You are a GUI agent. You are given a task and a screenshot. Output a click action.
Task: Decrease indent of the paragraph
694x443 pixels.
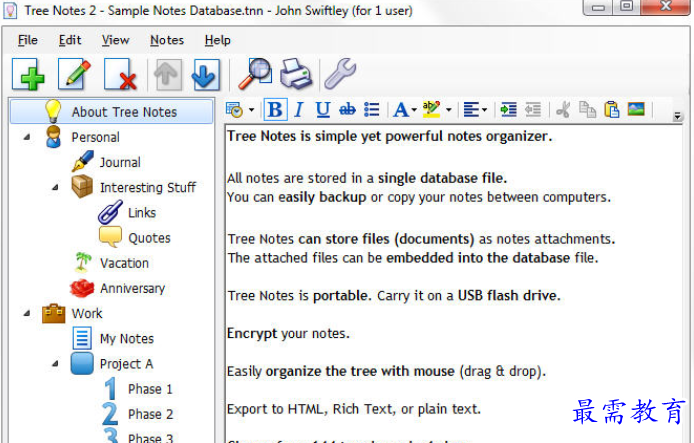[x=533, y=109]
